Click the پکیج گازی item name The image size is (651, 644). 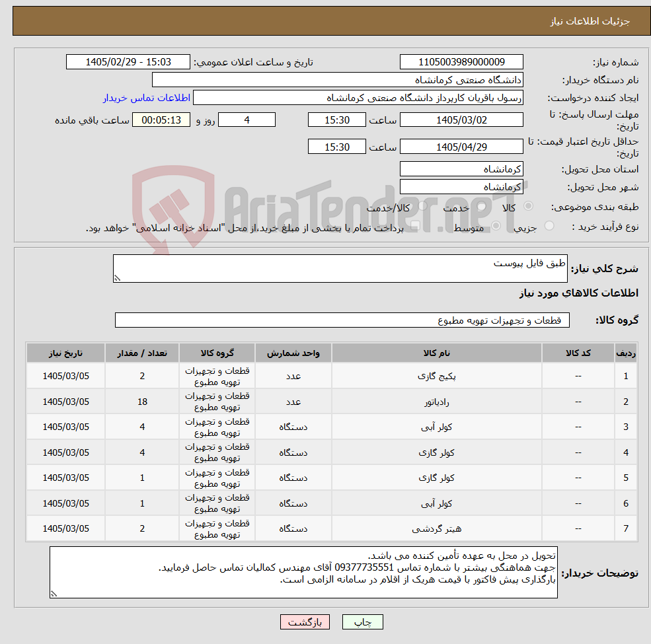coord(437,376)
